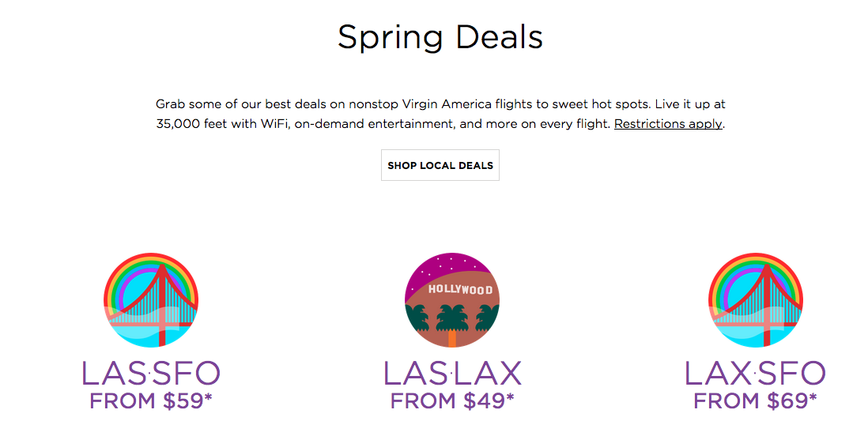Screen dimensions: 868x436
Task: Open the Restrictions apply link
Action: 668,124
